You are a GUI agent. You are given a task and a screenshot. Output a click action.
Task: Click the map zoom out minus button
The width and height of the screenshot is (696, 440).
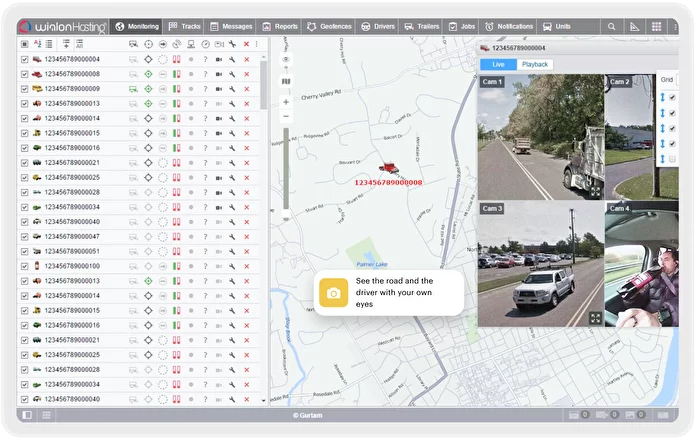tap(286, 117)
